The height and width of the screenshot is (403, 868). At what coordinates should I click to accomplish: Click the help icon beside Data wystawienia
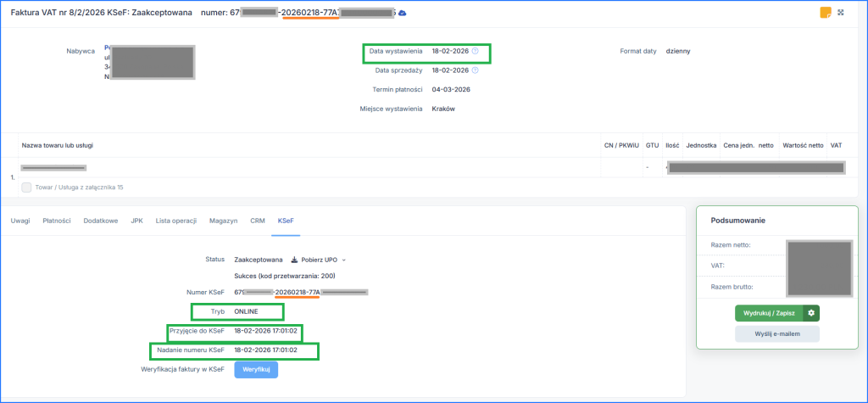[475, 51]
